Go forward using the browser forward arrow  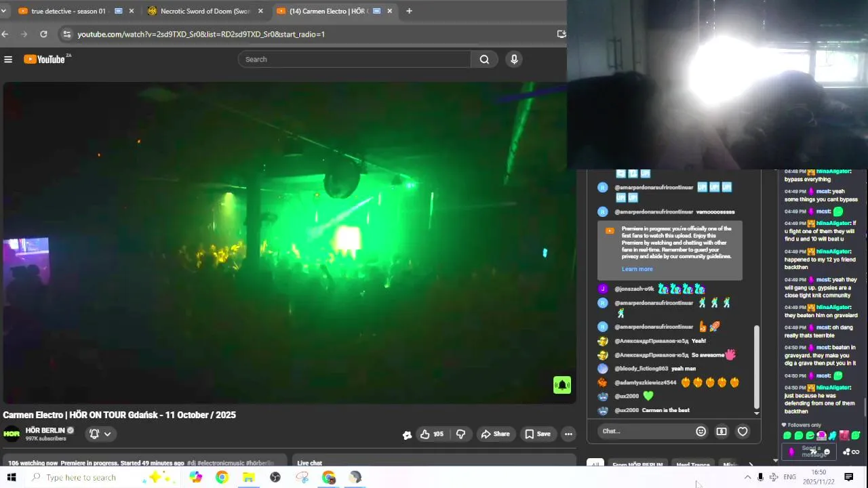[x=24, y=34]
